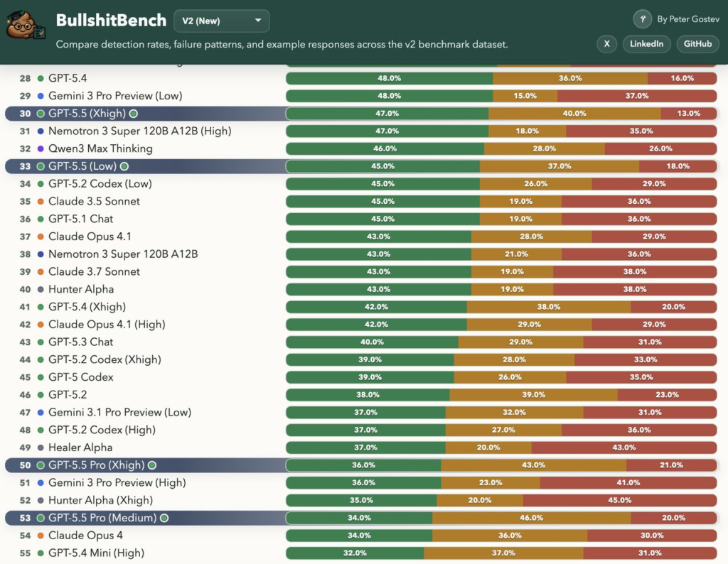728x564 pixels.
Task: Click the blue dot beside Gemini 3 Pro Preview (Low)
Action: (x=41, y=96)
